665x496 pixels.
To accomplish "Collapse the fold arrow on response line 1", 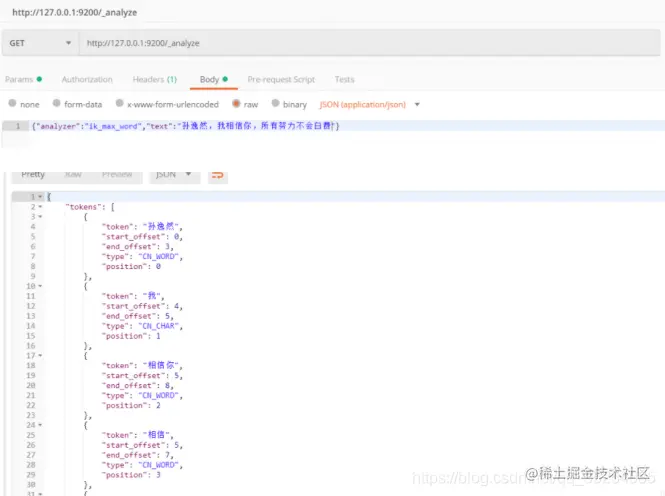I will pyautogui.click(x=40, y=197).
